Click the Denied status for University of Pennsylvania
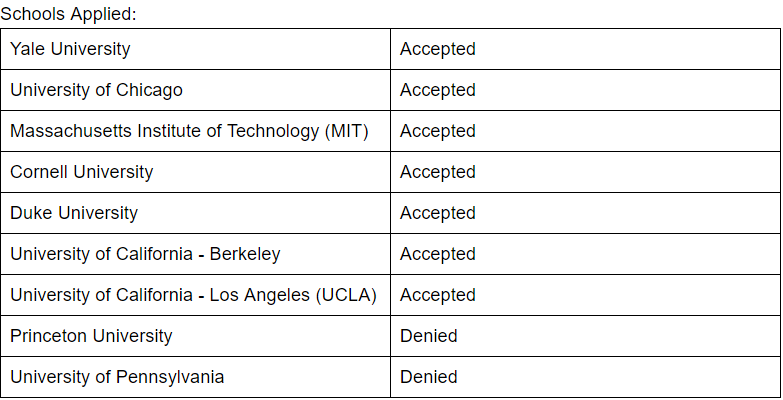The width and height of the screenshot is (783, 400). pyautogui.click(x=429, y=377)
